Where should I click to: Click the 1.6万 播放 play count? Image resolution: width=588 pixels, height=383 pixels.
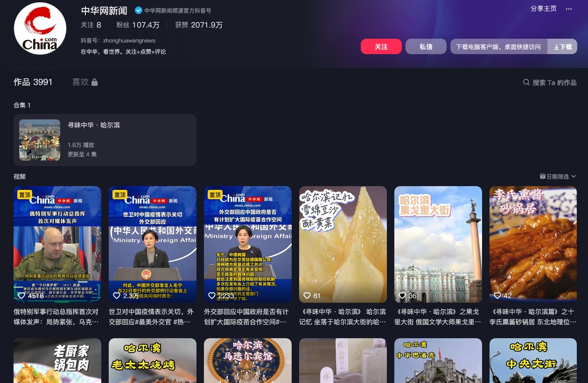(x=81, y=145)
